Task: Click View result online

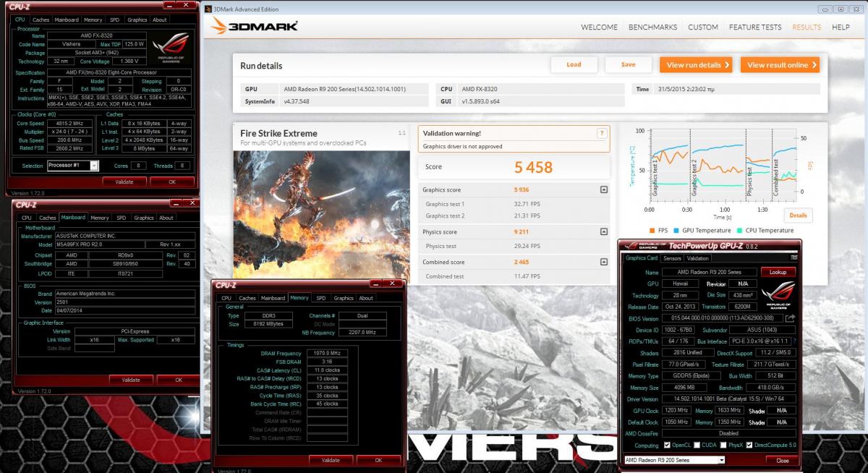Action: pyautogui.click(x=780, y=64)
